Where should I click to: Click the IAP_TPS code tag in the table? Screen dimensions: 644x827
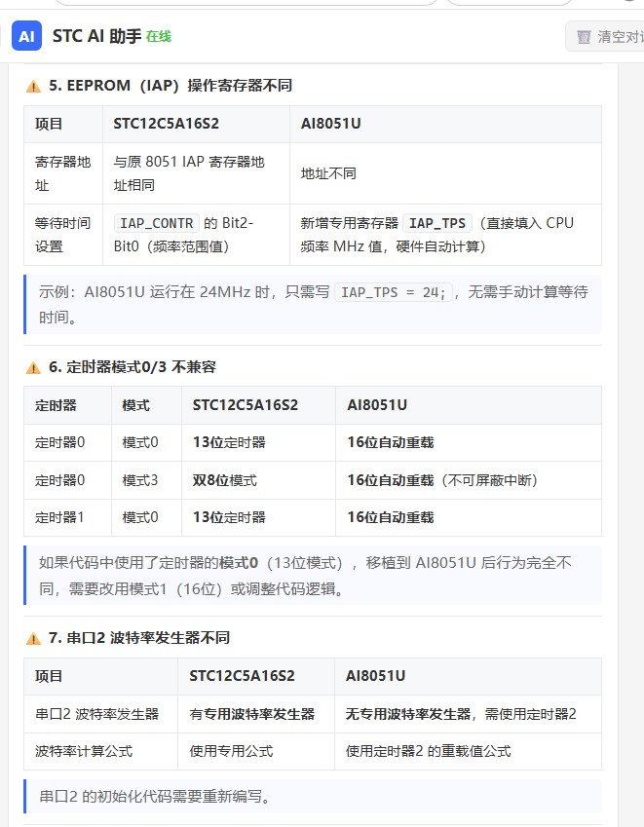437,223
